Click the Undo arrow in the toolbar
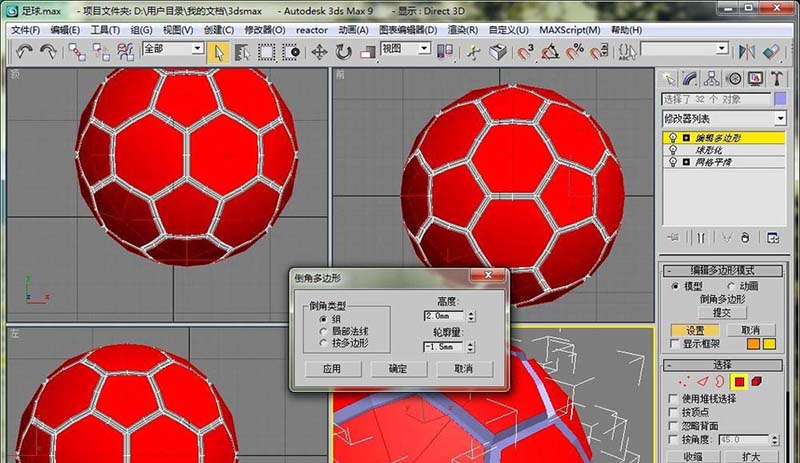Screen dimensions: 800x463 (x=24, y=52)
